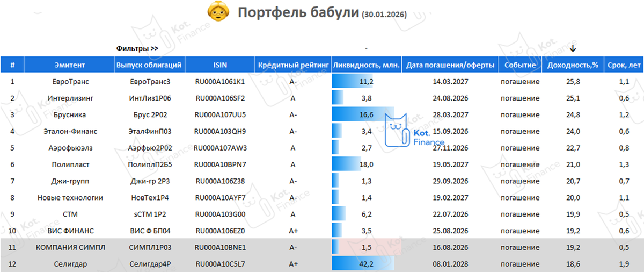
Task: Click the sСТМ 1Р2 bond issue cell
Action: pos(150,214)
